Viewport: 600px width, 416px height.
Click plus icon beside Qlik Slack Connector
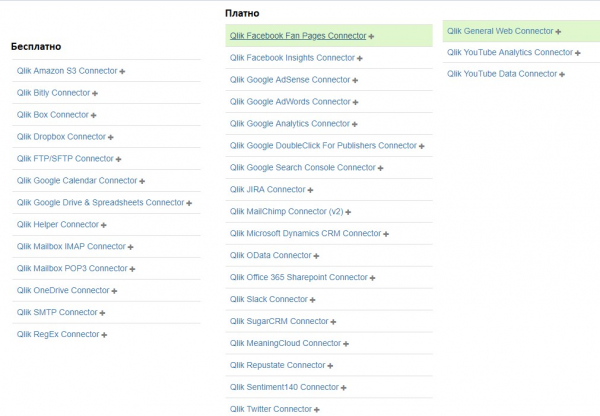314,300
